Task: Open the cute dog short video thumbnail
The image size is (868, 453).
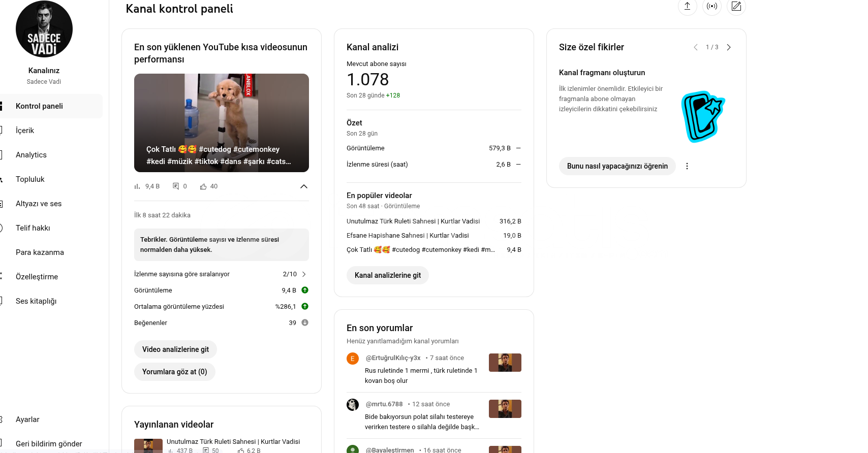Action: (x=222, y=123)
